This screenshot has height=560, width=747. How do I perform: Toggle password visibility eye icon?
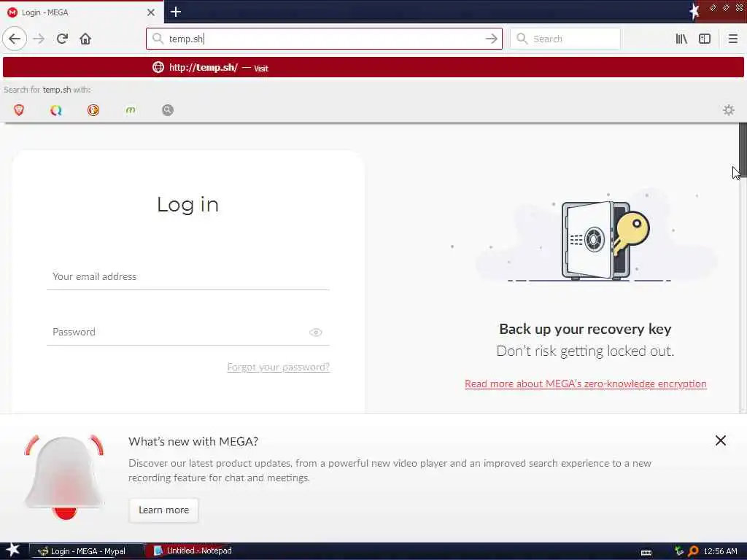click(315, 332)
